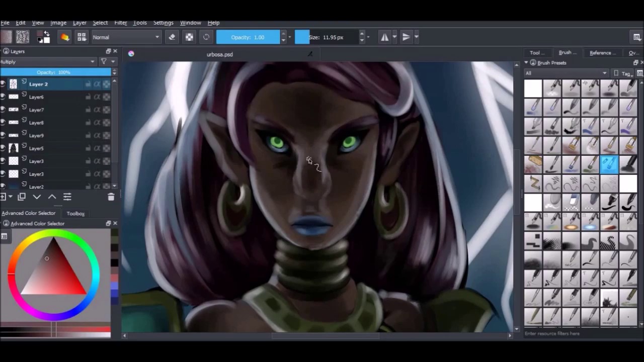The width and height of the screenshot is (644, 362).
Task: Open the gradient chooser in the toolbar
Action: 6,37
